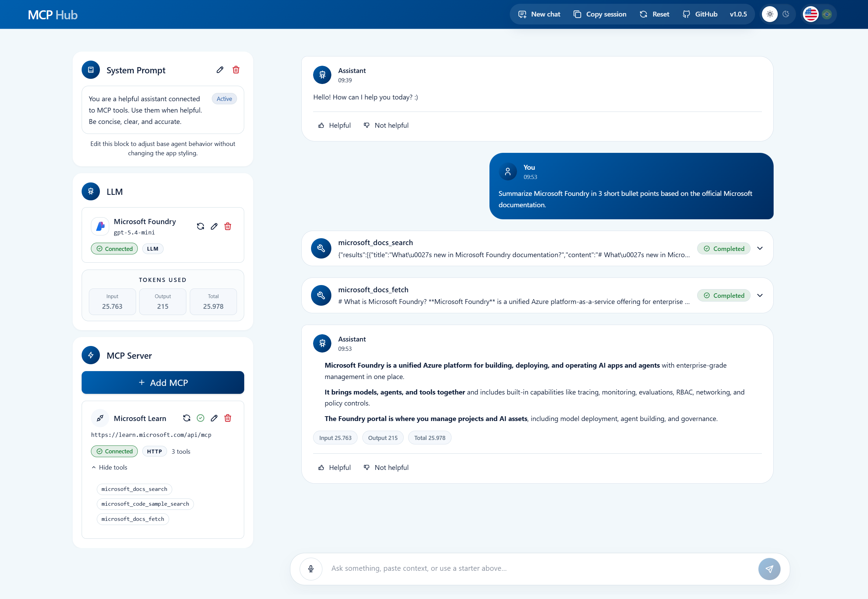Expand the microsoft_docs_fetch result chevron
This screenshot has width=868, height=599.
click(760, 295)
